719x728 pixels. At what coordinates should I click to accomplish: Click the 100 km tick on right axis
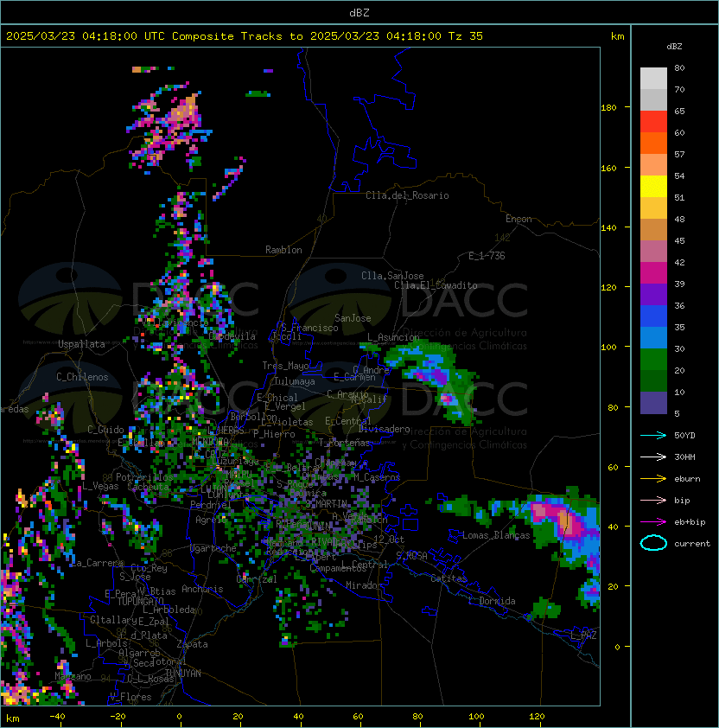[x=608, y=348]
